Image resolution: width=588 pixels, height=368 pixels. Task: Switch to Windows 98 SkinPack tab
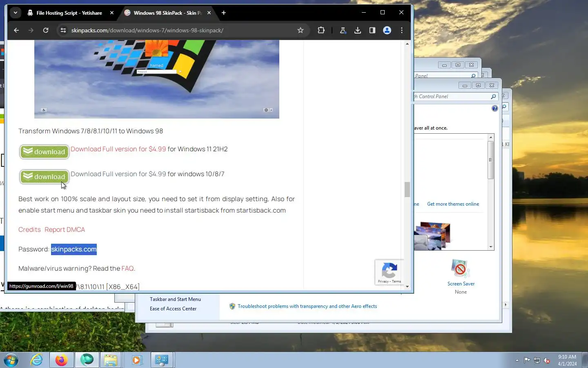pyautogui.click(x=168, y=13)
